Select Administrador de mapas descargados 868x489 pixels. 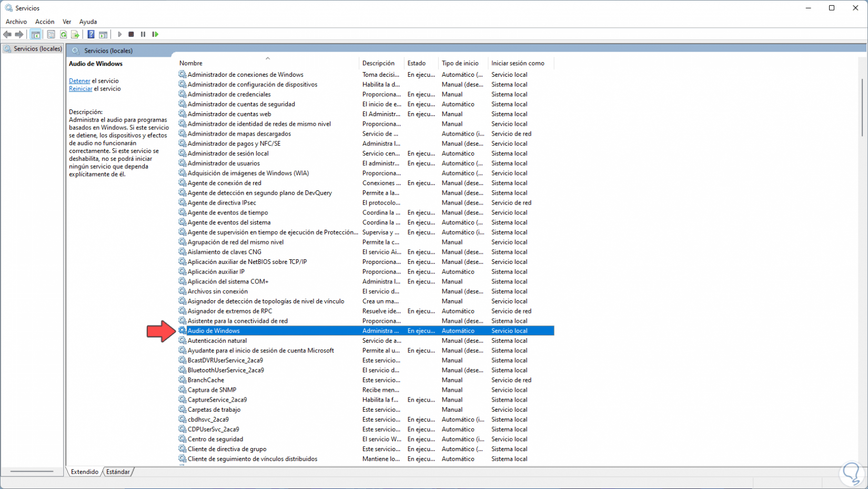(x=239, y=134)
